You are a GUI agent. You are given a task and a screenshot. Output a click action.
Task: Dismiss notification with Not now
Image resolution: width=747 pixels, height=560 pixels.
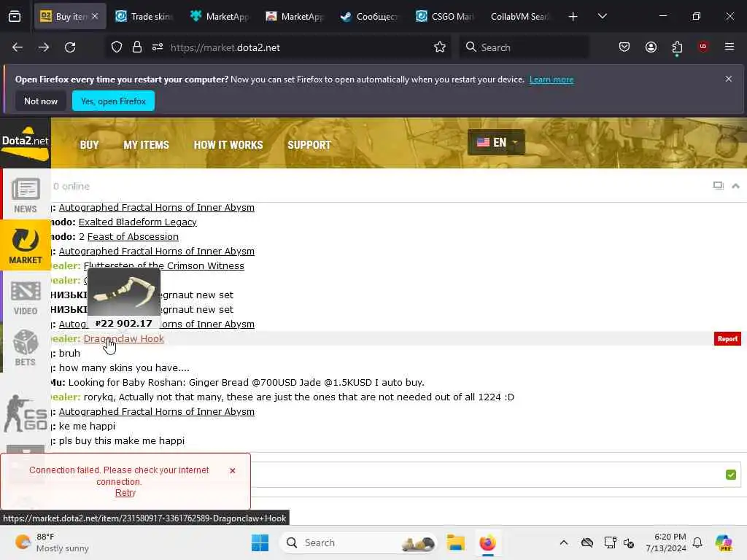pyautogui.click(x=41, y=101)
